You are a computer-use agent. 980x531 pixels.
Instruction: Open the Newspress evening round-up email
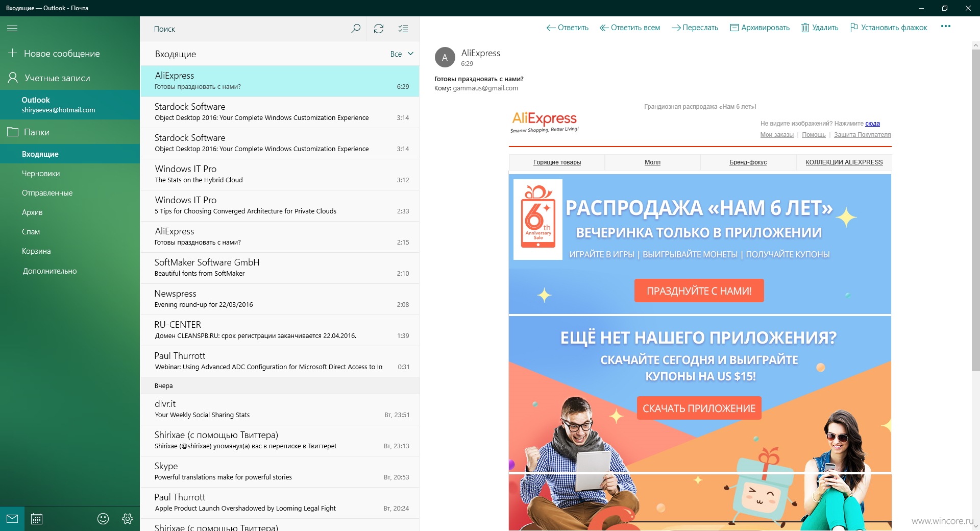point(280,299)
